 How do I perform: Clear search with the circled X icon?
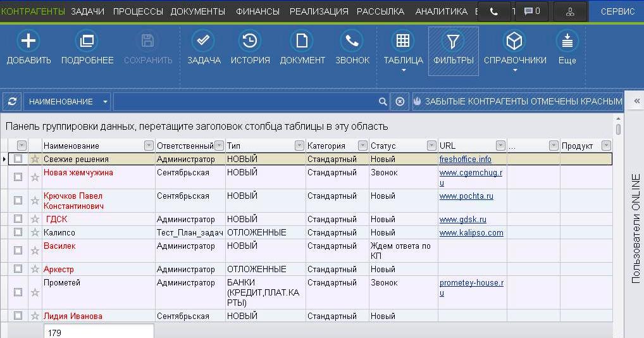400,101
